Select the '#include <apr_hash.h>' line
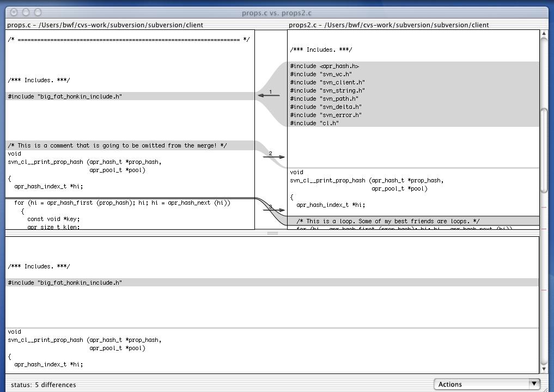The height and width of the screenshot is (392, 554). click(x=413, y=66)
